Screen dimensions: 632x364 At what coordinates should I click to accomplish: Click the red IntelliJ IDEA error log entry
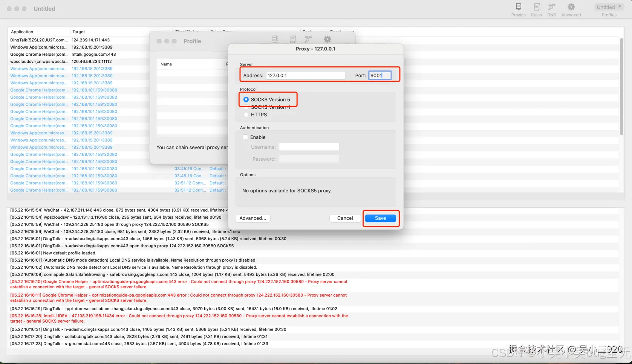pyautogui.click(x=179, y=318)
